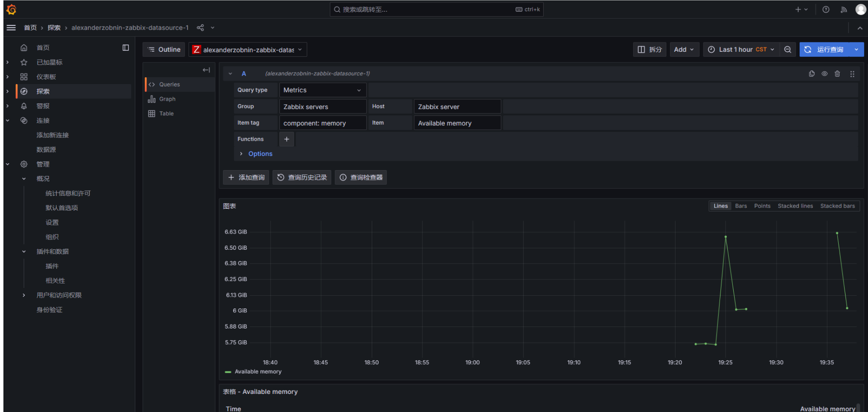
Task: Click the Item field Available memory
Action: (x=457, y=123)
